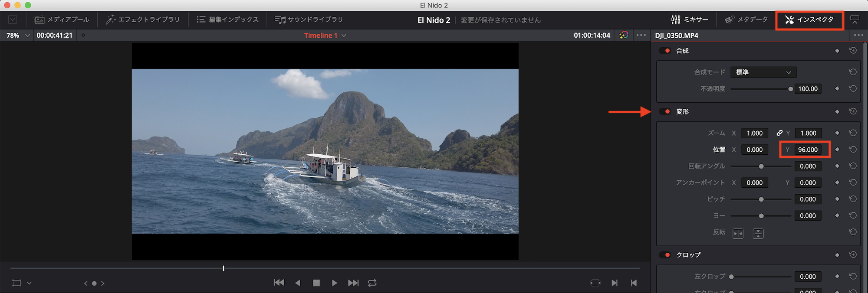This screenshot has width=868, height=293.
Task: Stop playback in the viewer
Action: [x=316, y=283]
